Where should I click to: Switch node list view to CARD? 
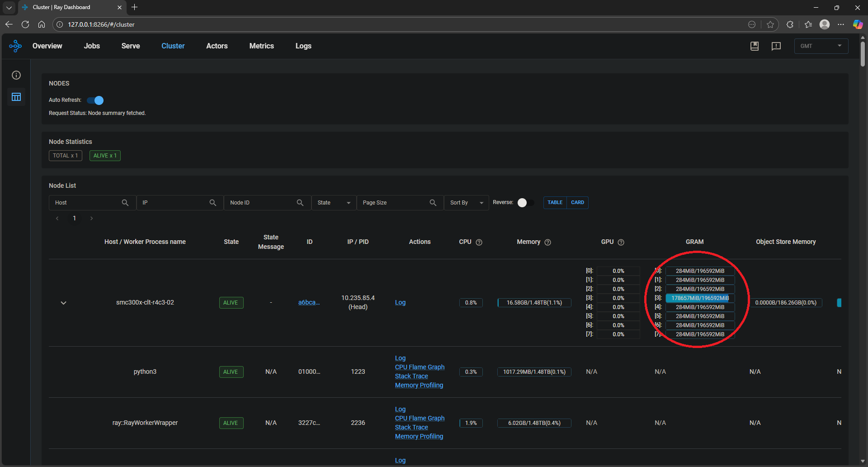pos(577,202)
